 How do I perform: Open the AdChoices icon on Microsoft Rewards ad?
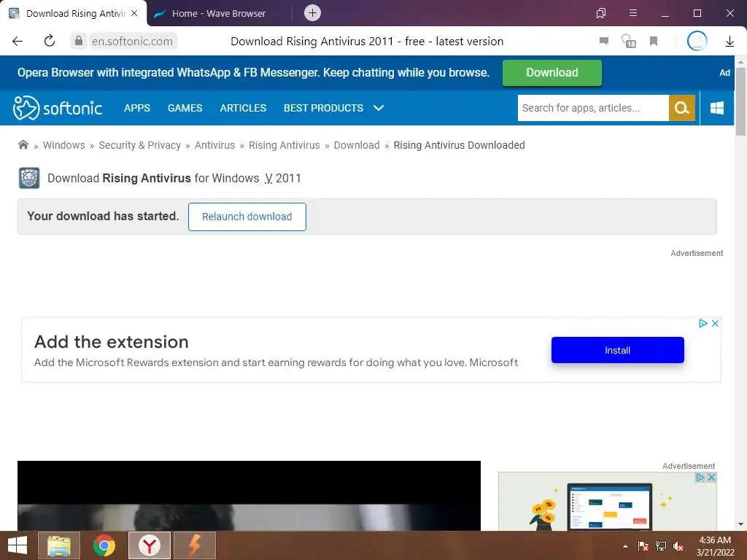tap(703, 323)
